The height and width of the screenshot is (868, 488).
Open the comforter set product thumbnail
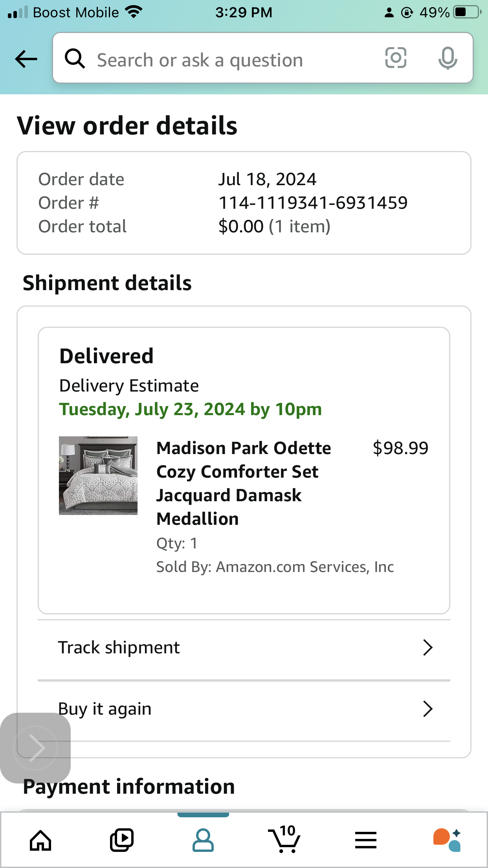coord(98,475)
